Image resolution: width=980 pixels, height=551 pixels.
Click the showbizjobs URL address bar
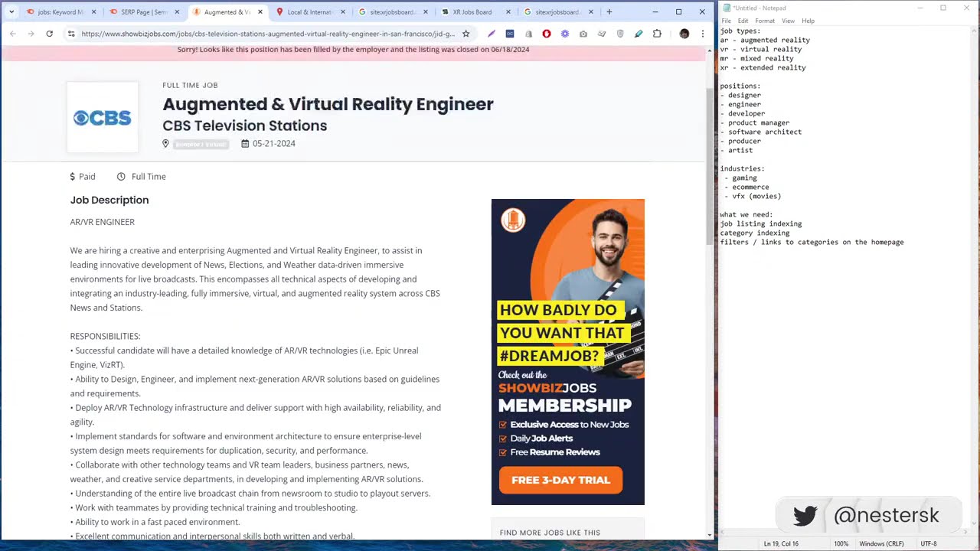(268, 34)
